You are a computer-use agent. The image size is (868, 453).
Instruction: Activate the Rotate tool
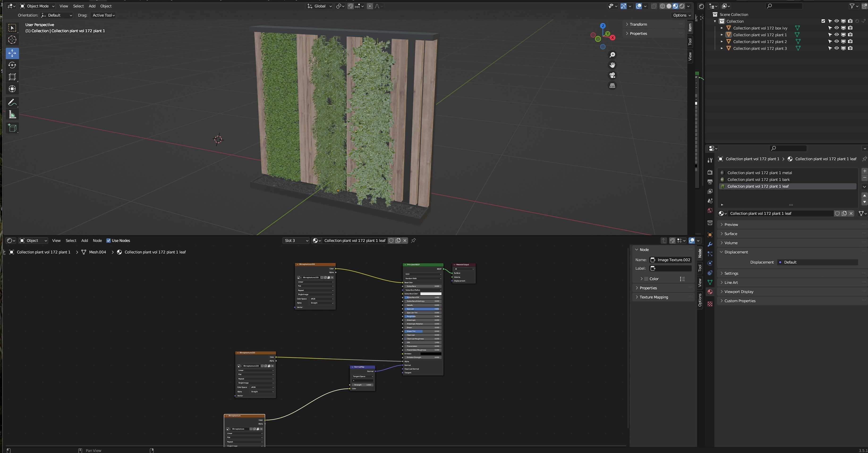tap(12, 65)
